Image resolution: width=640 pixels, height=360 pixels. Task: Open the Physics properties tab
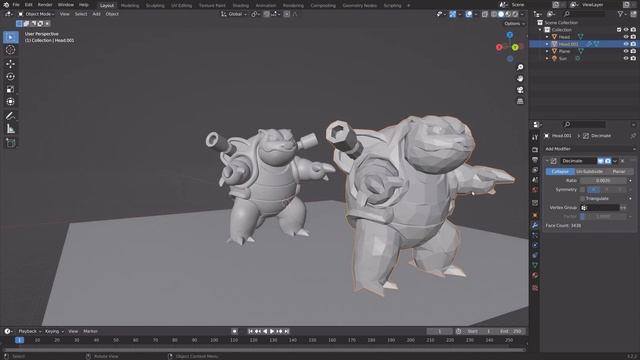(x=535, y=245)
